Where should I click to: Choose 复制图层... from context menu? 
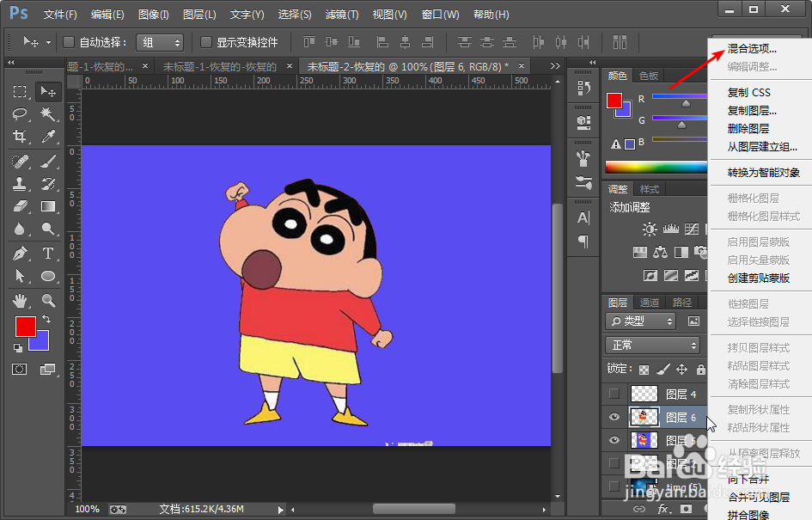click(752, 110)
